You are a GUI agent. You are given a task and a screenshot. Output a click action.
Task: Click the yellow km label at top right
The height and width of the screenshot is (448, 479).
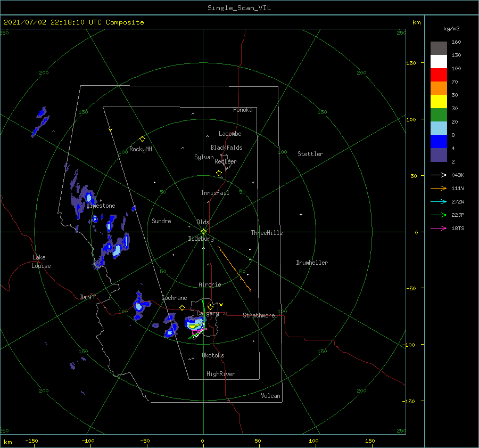tap(416, 22)
